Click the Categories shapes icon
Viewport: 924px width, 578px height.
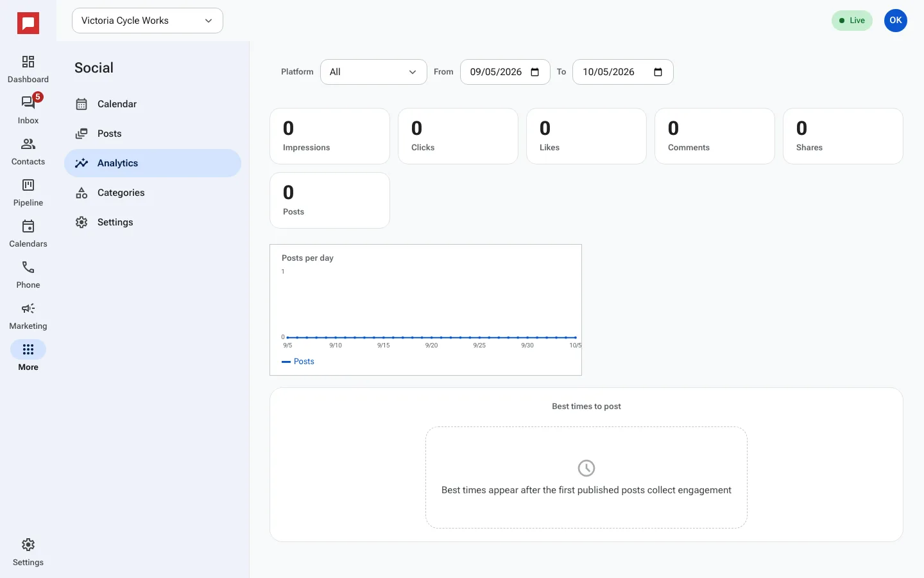[x=81, y=193]
